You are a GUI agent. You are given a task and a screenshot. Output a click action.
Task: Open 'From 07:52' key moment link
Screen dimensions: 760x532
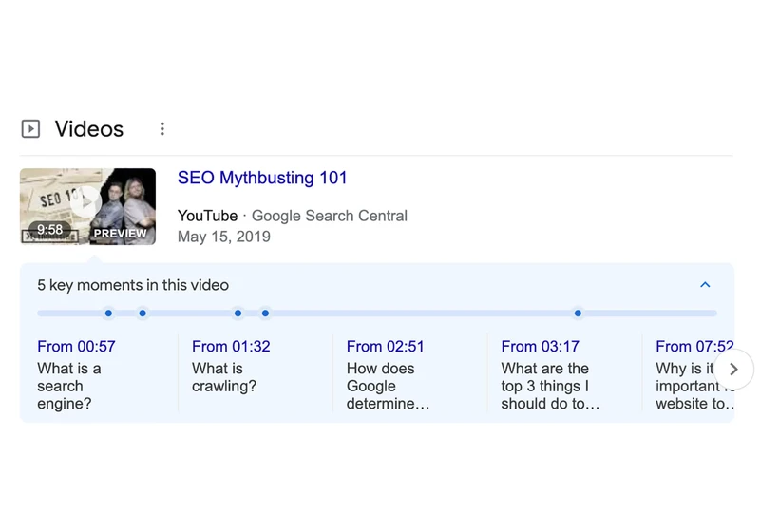(694, 347)
